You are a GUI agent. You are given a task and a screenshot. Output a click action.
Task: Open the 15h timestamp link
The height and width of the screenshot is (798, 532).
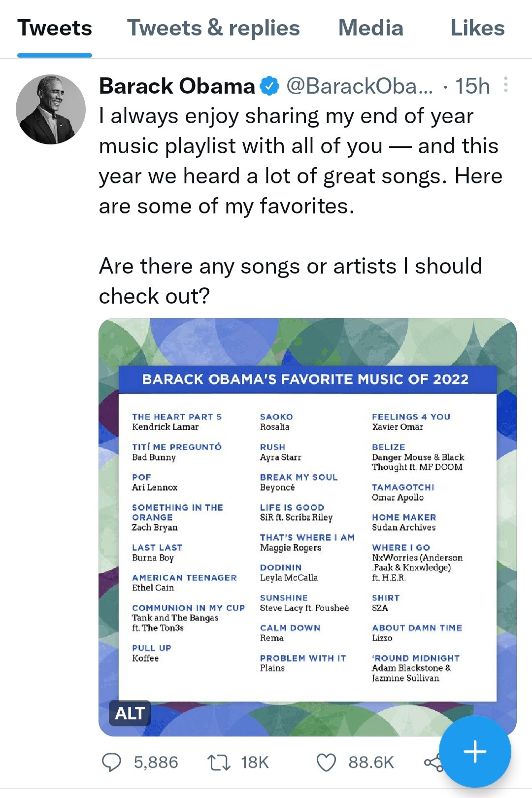pos(472,86)
